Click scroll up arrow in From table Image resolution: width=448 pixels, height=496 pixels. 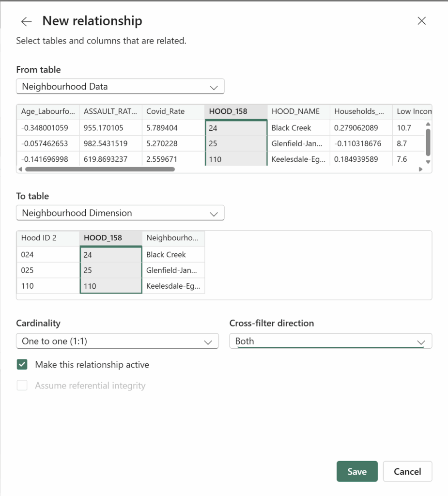click(427, 124)
